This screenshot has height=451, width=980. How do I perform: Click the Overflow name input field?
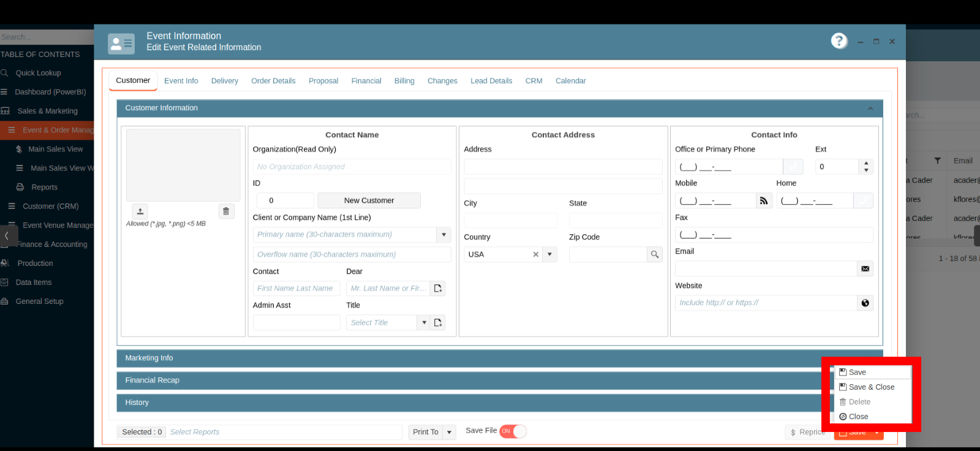coord(352,254)
